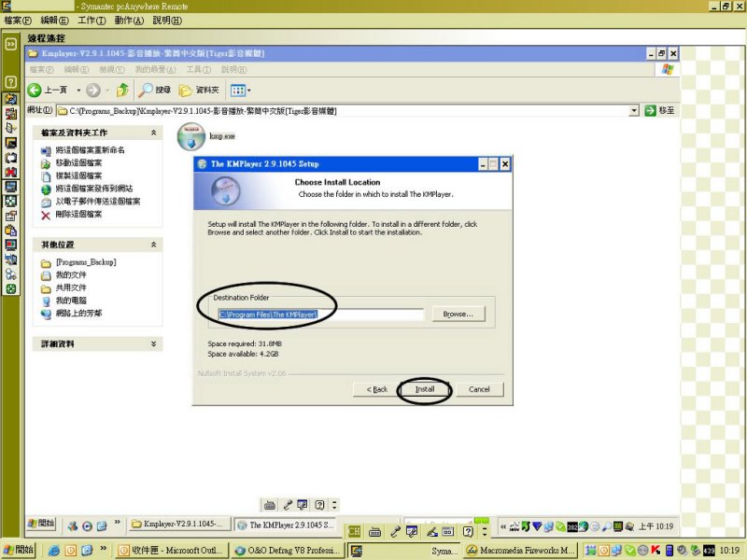
Task: Click 將這個檔案重新命名 rename link
Action: click(90, 150)
